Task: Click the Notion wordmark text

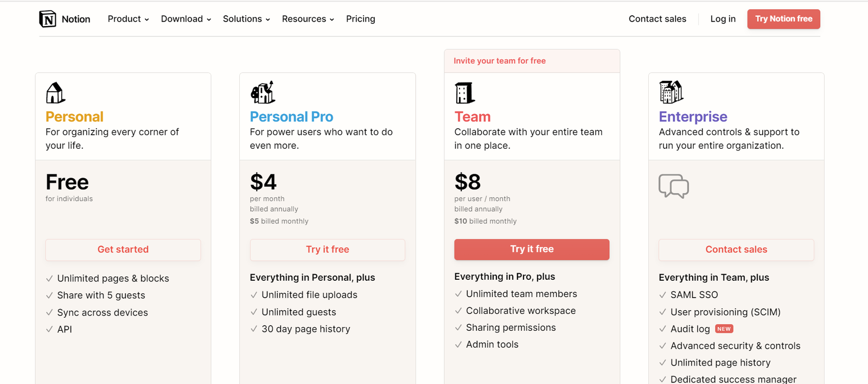Action: [76, 19]
